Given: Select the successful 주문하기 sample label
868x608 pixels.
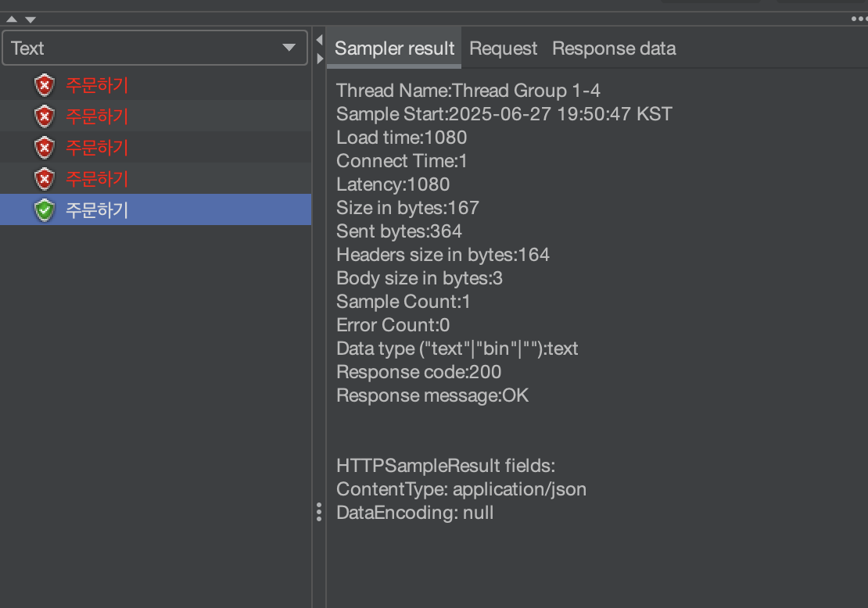Looking at the screenshot, I should (97, 210).
